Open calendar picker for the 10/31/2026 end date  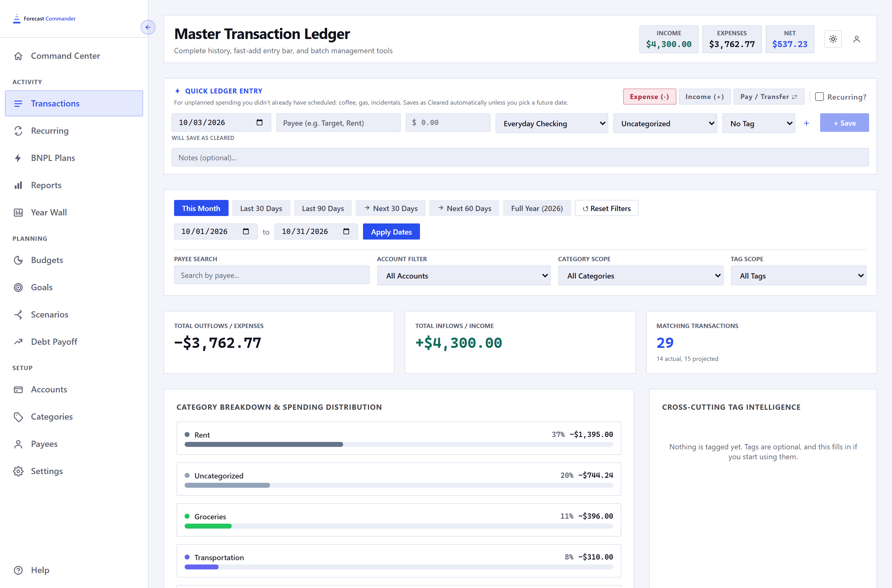346,231
